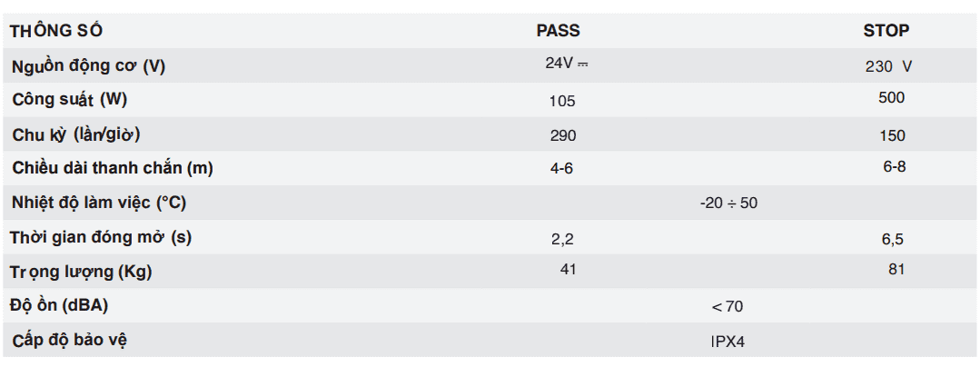Viewport: 980px width, 367px height.
Task: Click the 105 power value
Action: (563, 101)
